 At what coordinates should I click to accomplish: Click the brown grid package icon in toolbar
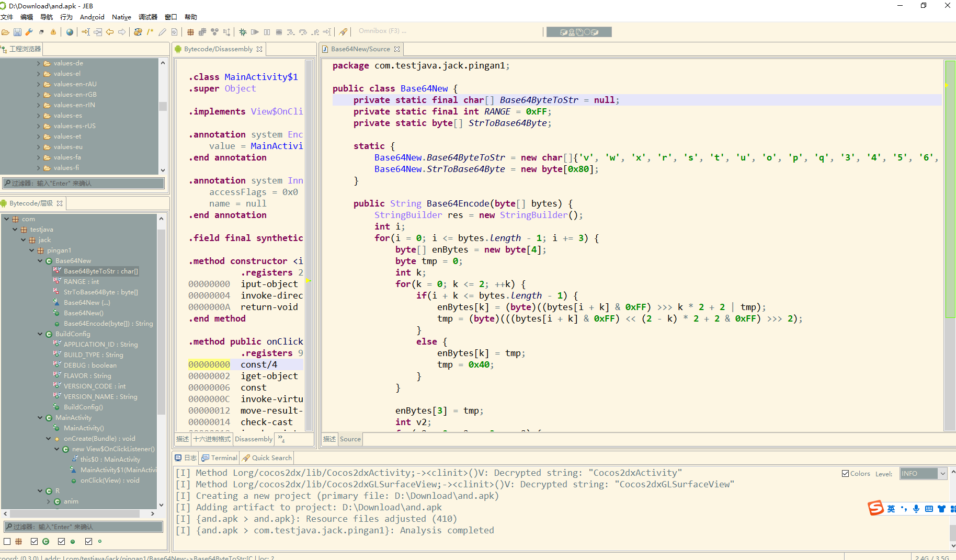point(190,32)
